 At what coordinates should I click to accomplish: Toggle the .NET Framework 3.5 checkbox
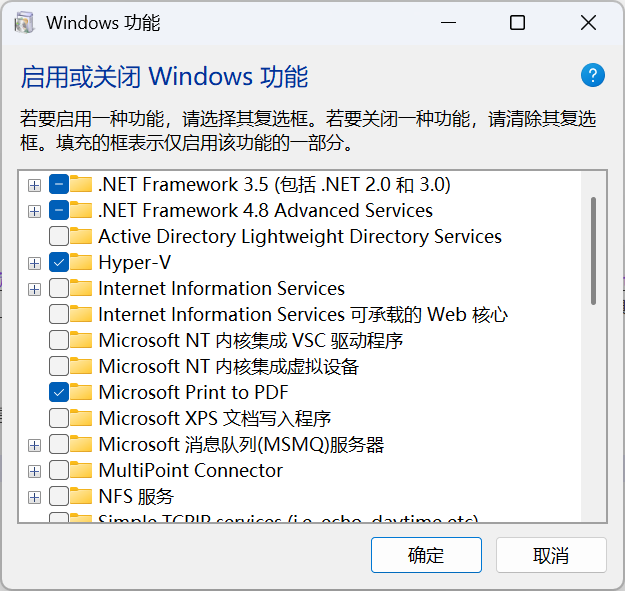59,185
